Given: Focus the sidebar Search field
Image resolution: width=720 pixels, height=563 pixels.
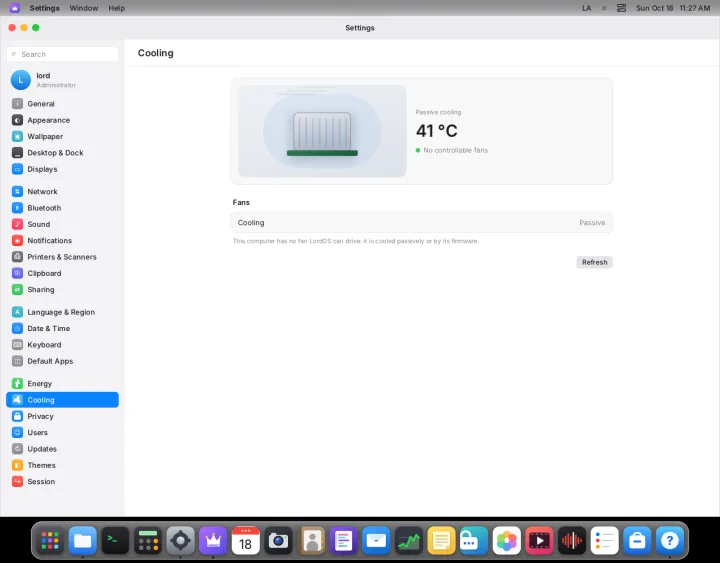Looking at the screenshot, I should (x=62, y=54).
